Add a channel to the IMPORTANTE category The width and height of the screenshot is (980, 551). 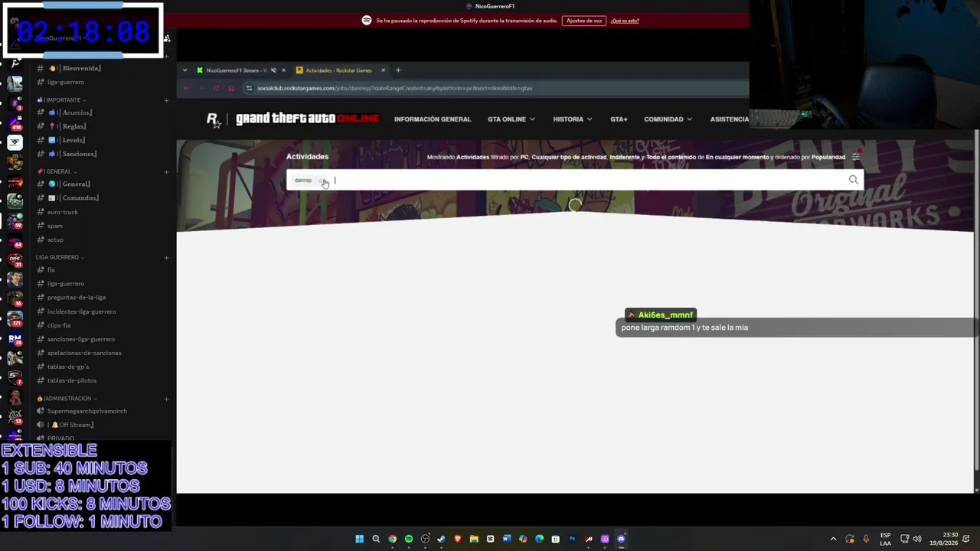pyautogui.click(x=166, y=100)
